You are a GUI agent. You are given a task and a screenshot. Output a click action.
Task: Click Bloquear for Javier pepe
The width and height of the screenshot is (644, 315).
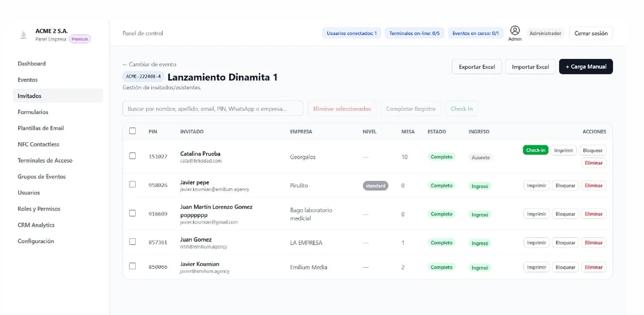pos(565,185)
